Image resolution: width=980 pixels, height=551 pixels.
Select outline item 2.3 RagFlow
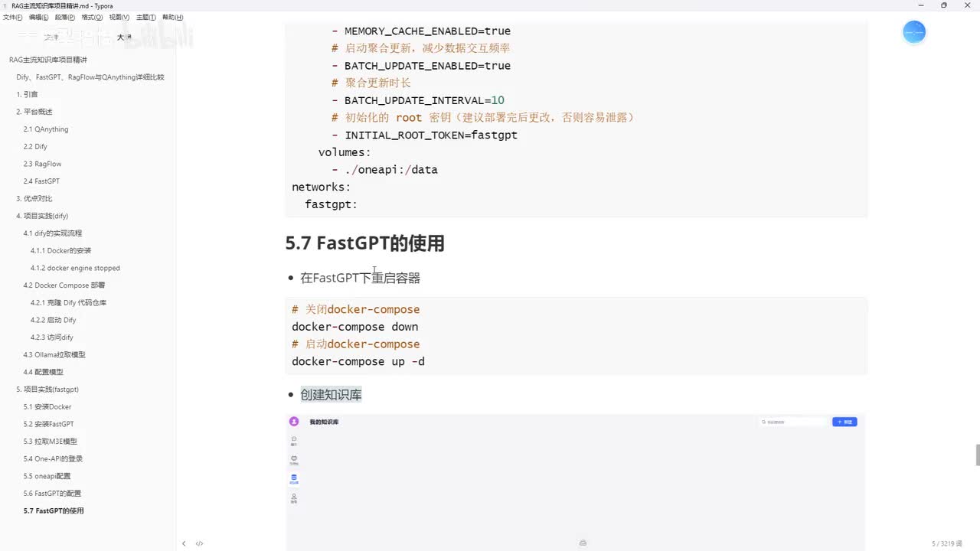(x=42, y=164)
